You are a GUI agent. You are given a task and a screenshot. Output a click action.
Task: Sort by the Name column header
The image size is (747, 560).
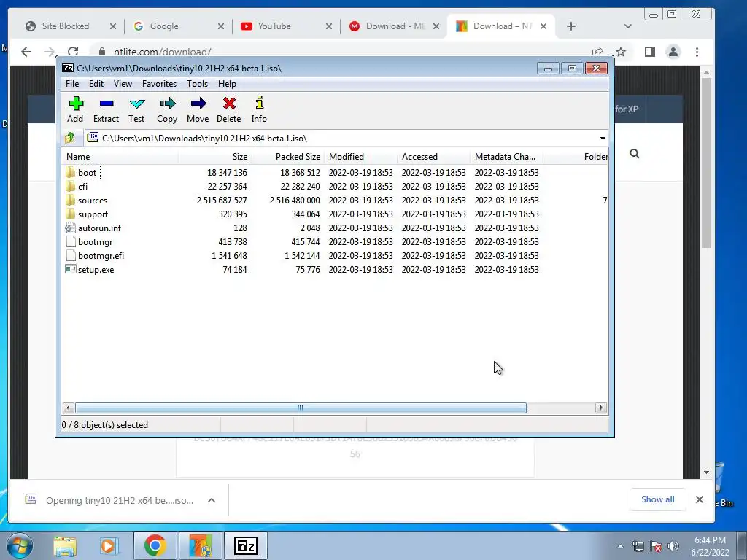click(x=120, y=157)
